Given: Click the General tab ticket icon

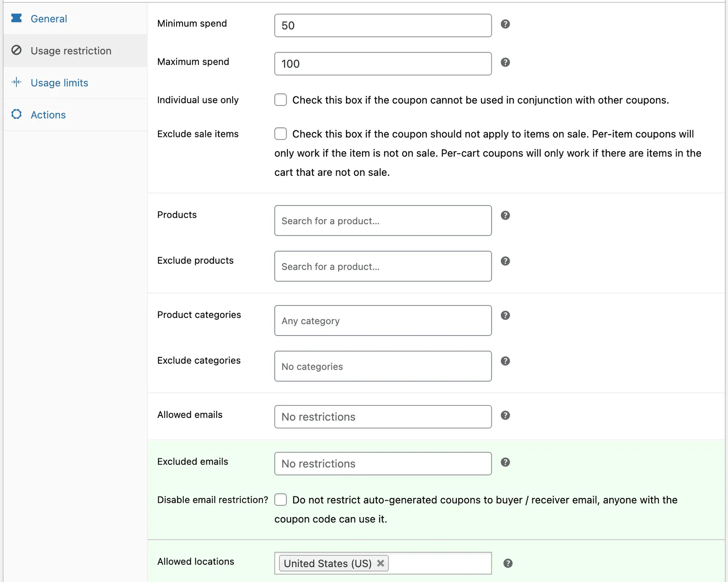Looking at the screenshot, I should point(16,18).
